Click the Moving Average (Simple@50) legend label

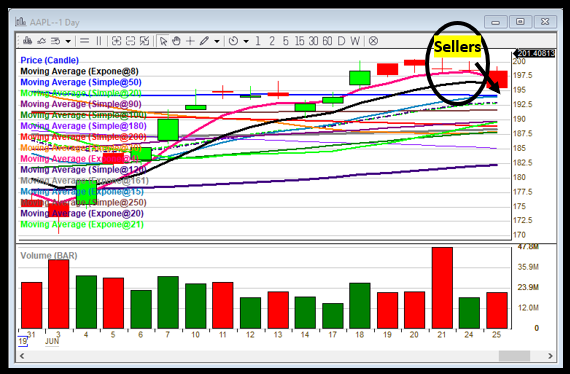(81, 82)
